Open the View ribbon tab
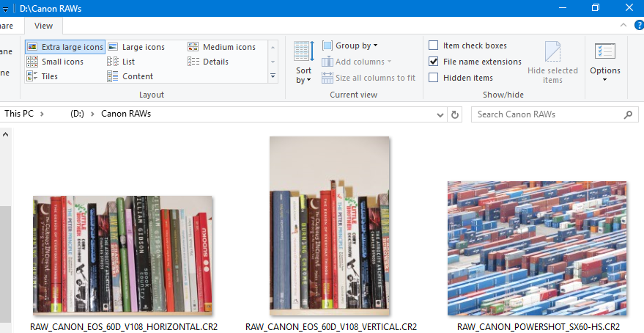Screen dimensions: 644x333 click(43, 26)
